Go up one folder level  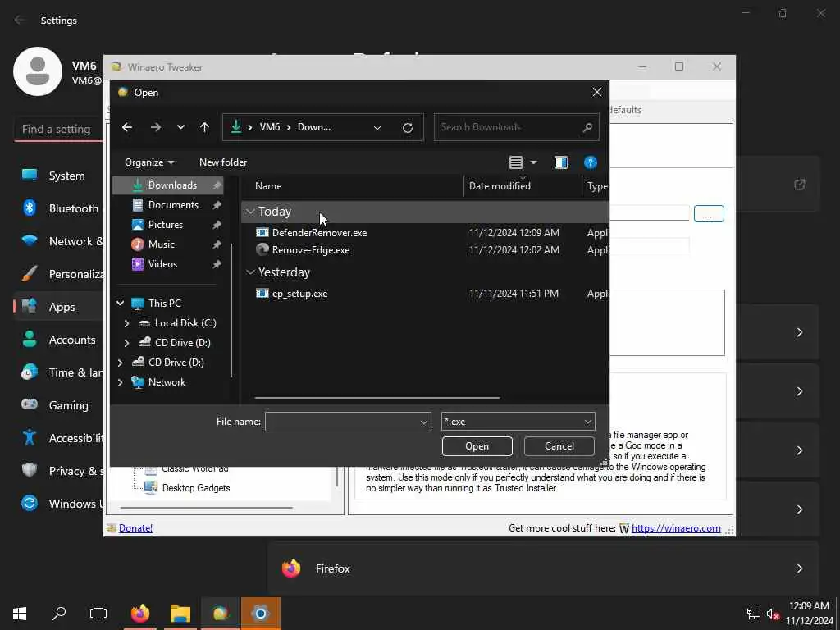[x=204, y=127]
